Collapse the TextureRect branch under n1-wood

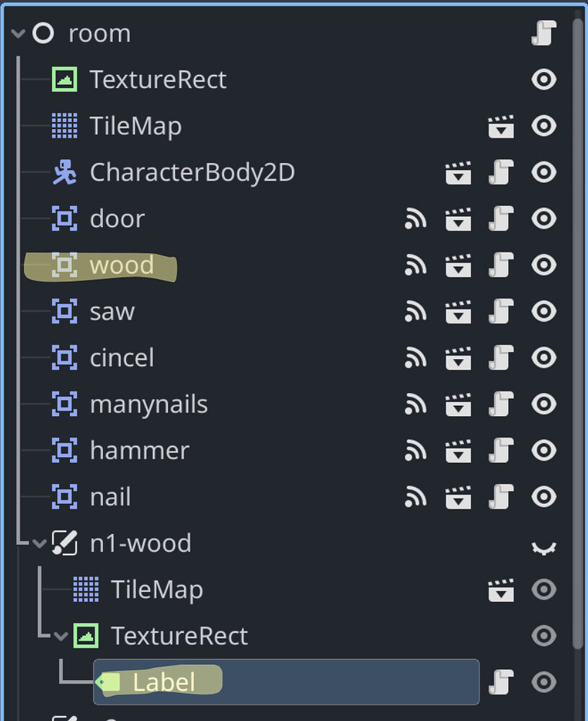pyautogui.click(x=61, y=636)
